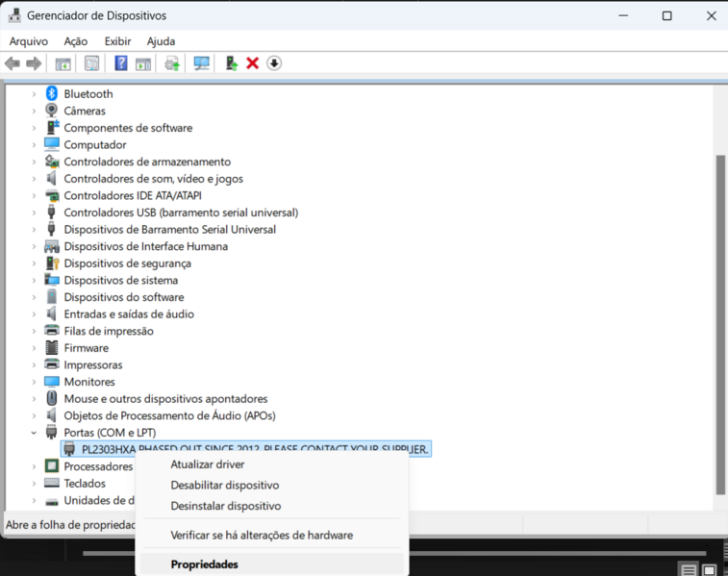Viewport: 728px width, 576px height.
Task: Click the Device Manager title bar icon
Action: [x=14, y=15]
